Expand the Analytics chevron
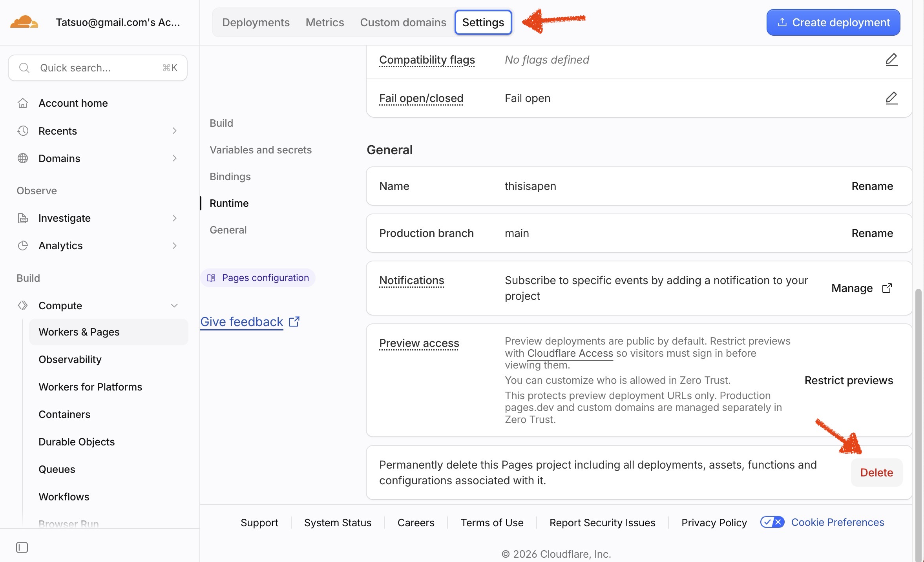 pyautogui.click(x=175, y=246)
